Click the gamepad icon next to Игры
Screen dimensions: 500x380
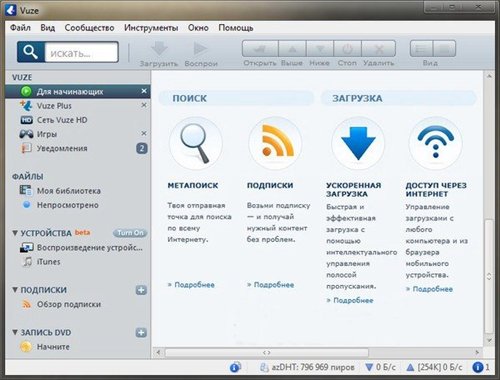(26, 134)
